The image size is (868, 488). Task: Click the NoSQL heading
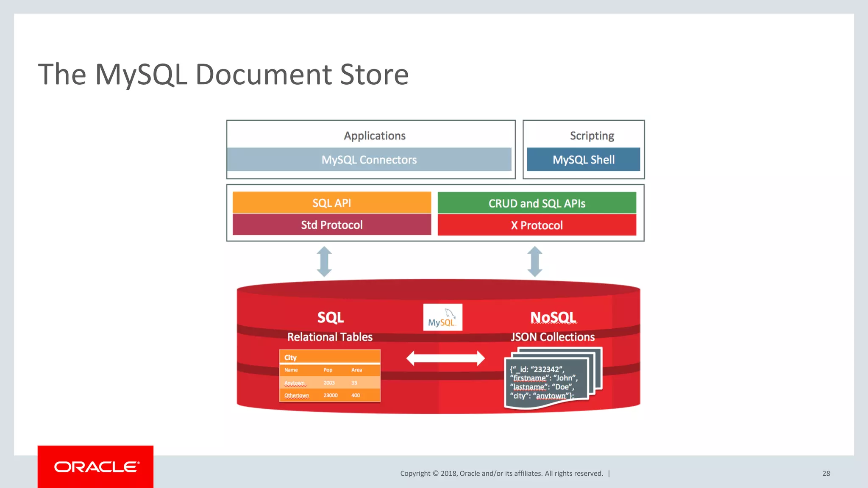pos(553,317)
